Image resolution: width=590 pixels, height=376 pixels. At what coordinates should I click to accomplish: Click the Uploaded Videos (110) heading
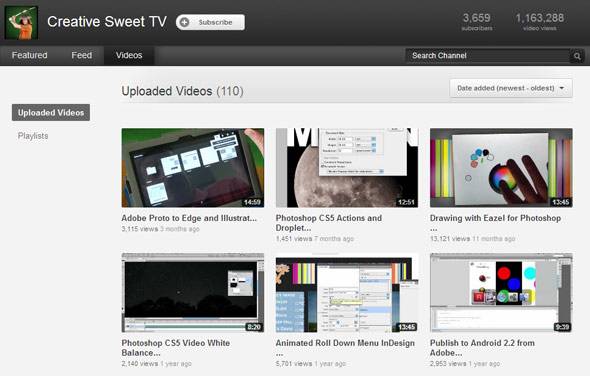[x=182, y=91]
